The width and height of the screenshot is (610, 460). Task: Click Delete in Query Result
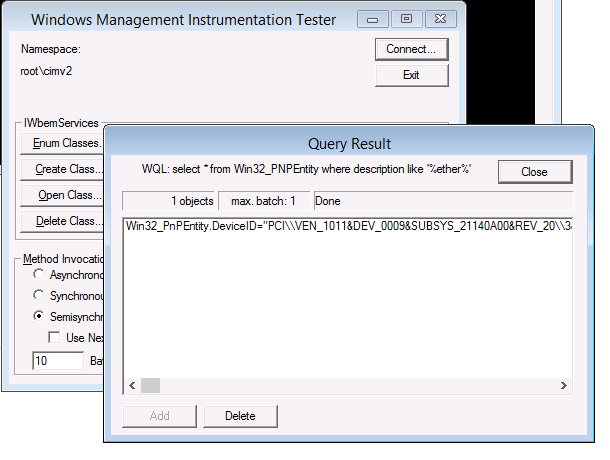[240, 416]
